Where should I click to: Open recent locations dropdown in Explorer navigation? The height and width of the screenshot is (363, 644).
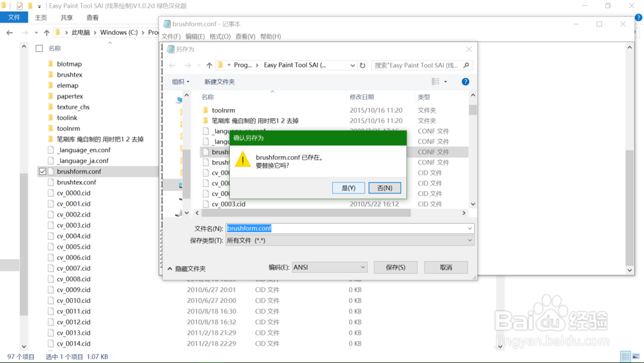point(36,32)
